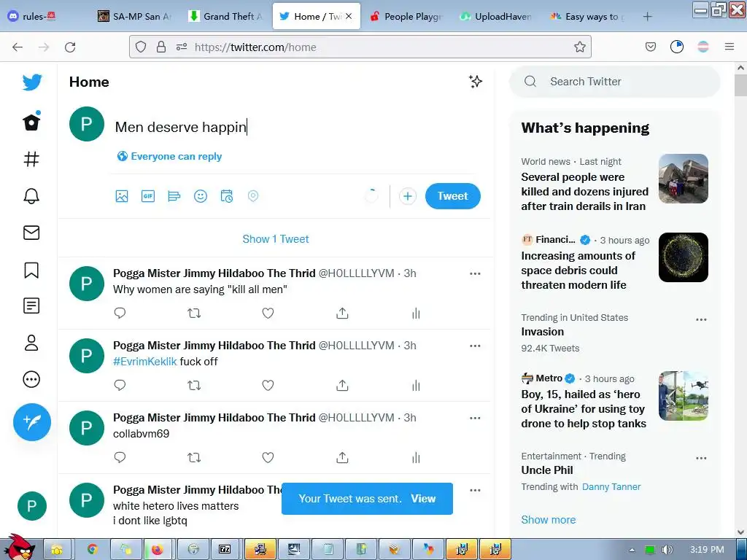The width and height of the screenshot is (747, 560).
Task: Switch to the UploadHaven tab
Action: tap(496, 16)
